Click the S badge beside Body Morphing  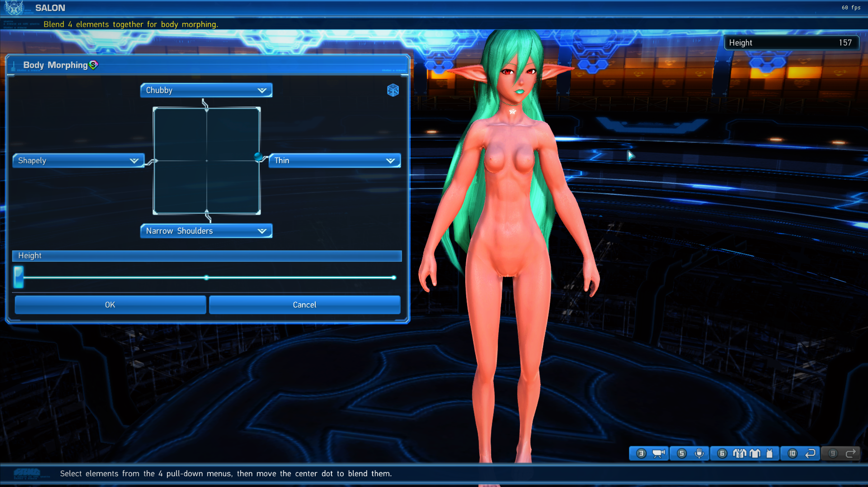(x=93, y=65)
